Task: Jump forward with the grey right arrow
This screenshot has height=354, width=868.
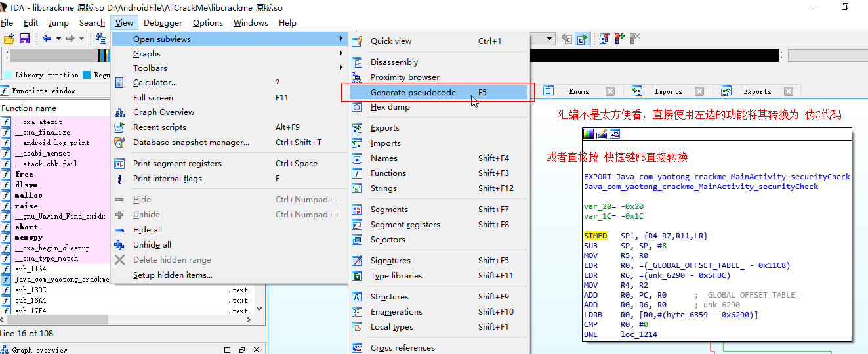Action: (70, 39)
